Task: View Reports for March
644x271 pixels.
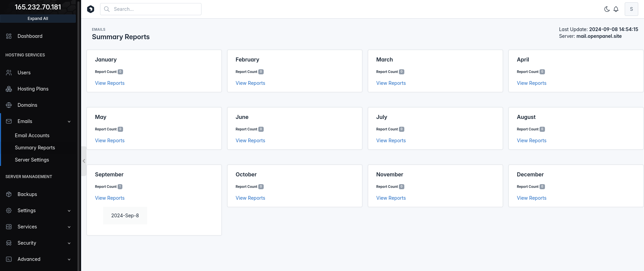Action: click(x=391, y=83)
